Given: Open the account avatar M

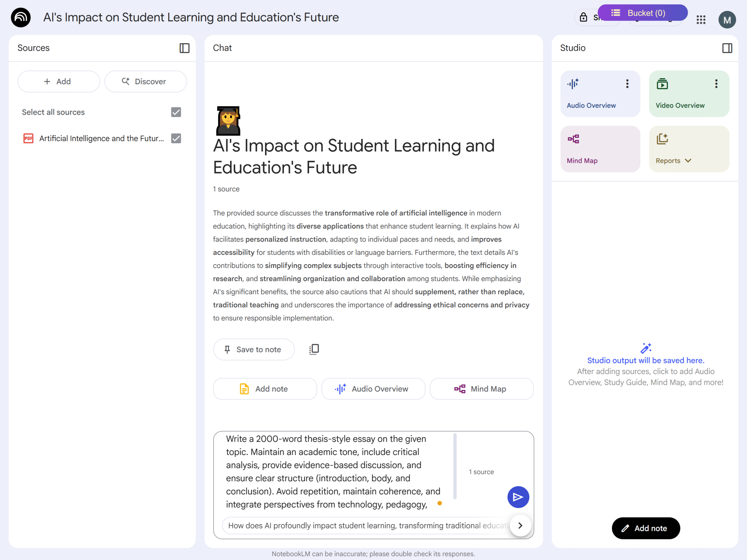Looking at the screenshot, I should (727, 20).
